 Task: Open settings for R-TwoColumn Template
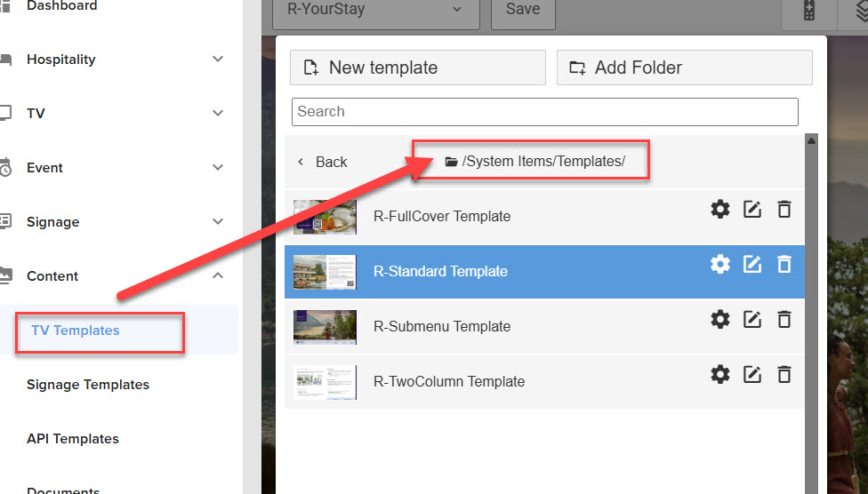click(720, 374)
